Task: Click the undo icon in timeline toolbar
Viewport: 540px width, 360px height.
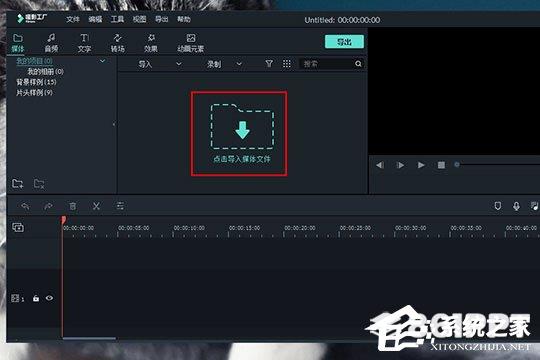Action: pyautogui.click(x=25, y=206)
